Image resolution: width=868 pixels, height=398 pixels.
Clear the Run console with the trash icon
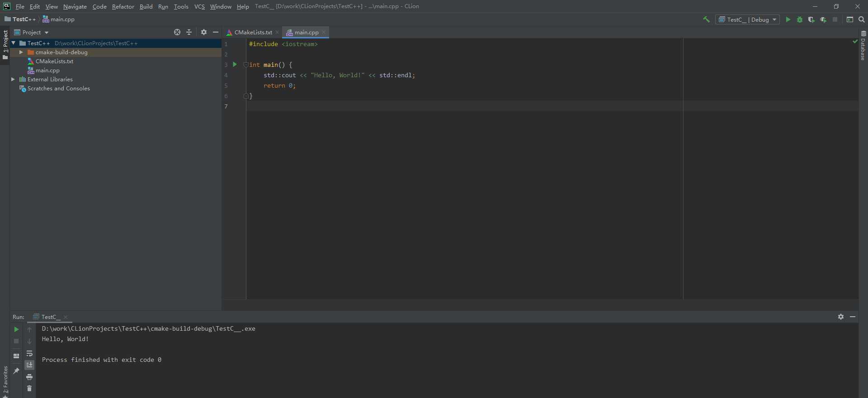pos(29,389)
